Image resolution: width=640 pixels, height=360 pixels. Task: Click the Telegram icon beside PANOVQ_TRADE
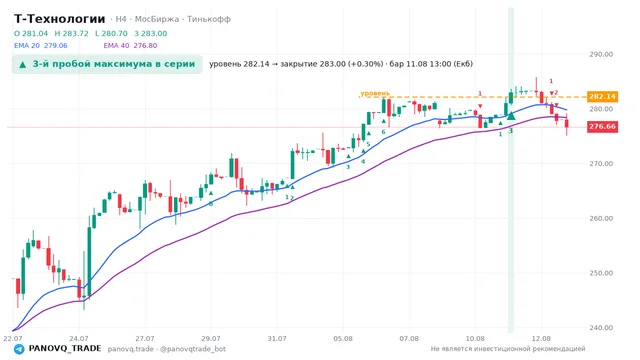19,349
